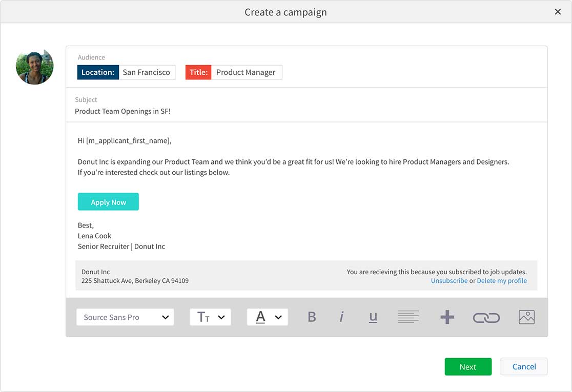Toggle bold formatting

click(312, 317)
